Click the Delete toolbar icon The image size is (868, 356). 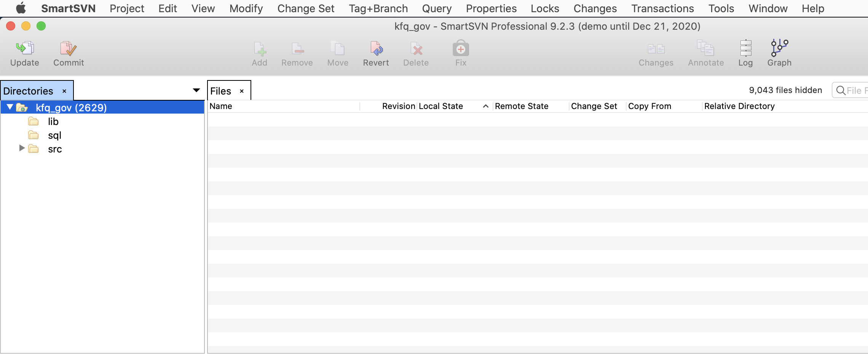coord(416,48)
